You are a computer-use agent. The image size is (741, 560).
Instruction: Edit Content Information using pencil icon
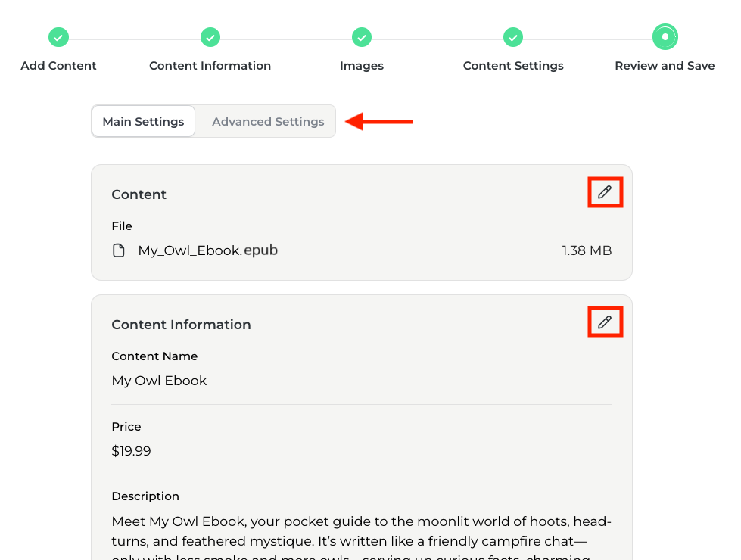tap(604, 322)
